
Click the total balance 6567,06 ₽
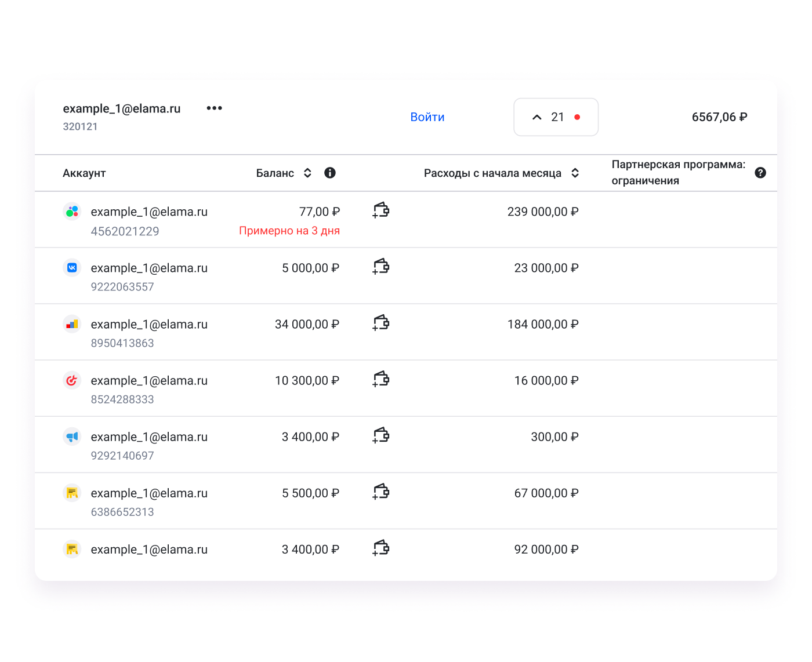719,117
